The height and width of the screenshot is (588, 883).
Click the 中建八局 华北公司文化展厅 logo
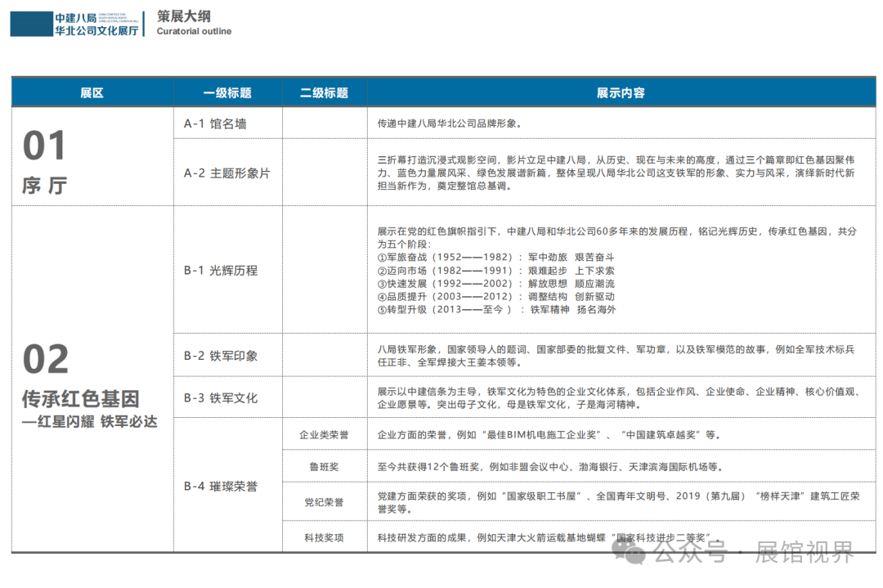(74, 24)
